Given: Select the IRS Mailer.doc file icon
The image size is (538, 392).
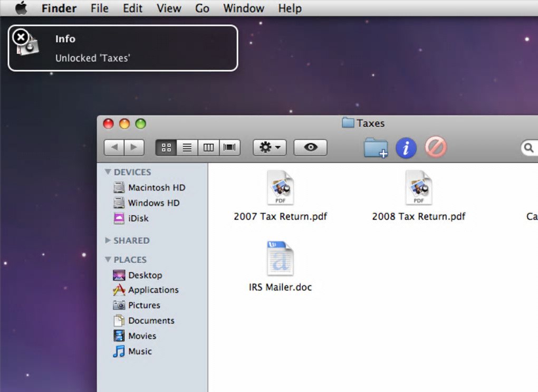Looking at the screenshot, I should (x=280, y=259).
